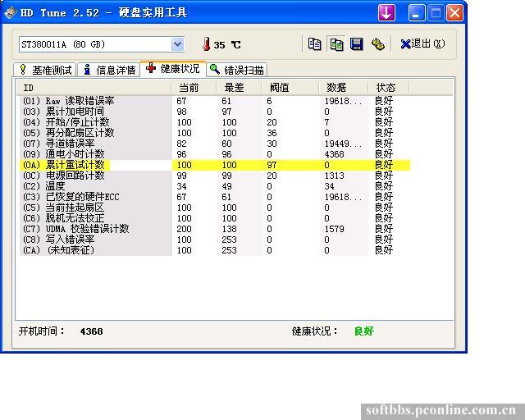The width and height of the screenshot is (525, 420).
Task: Click the 35 ℃ temperature reading
Action: click(227, 45)
